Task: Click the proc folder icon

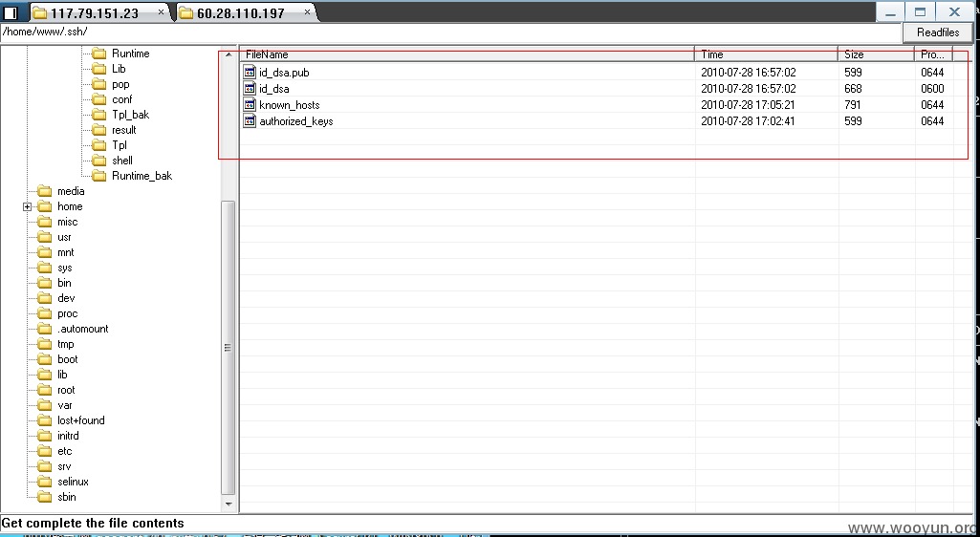Action: [x=44, y=313]
